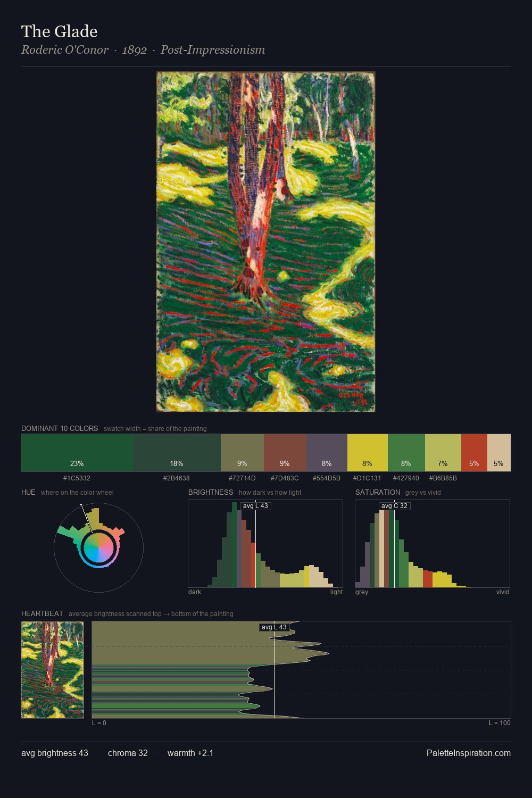The width and height of the screenshot is (532, 798).
Task: Pick the olive 9% swatch for #72714D
Action: point(242,453)
